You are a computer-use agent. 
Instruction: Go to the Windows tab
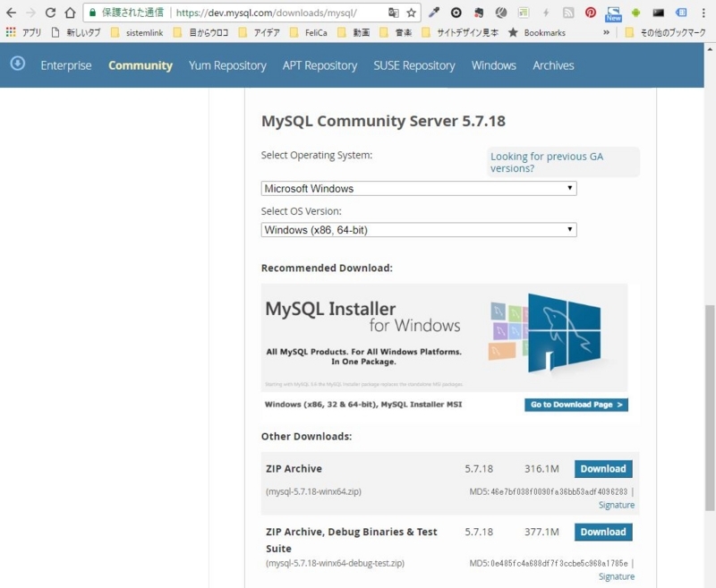point(494,65)
